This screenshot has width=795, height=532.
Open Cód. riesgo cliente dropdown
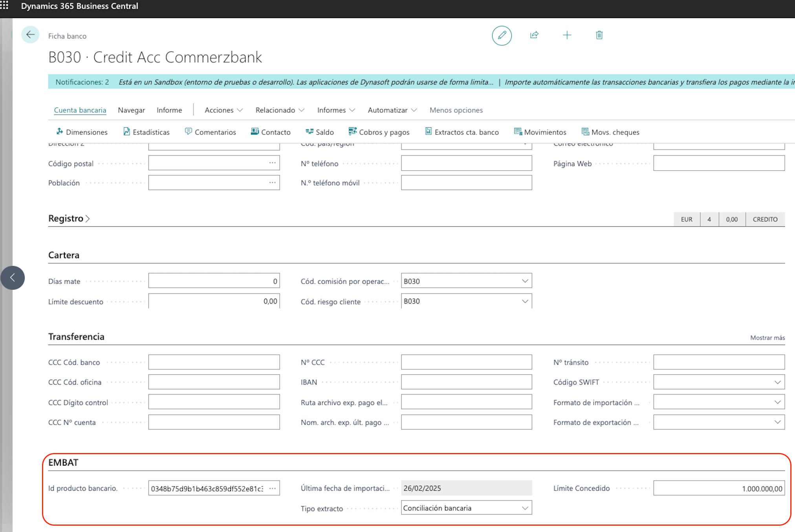pyautogui.click(x=525, y=301)
